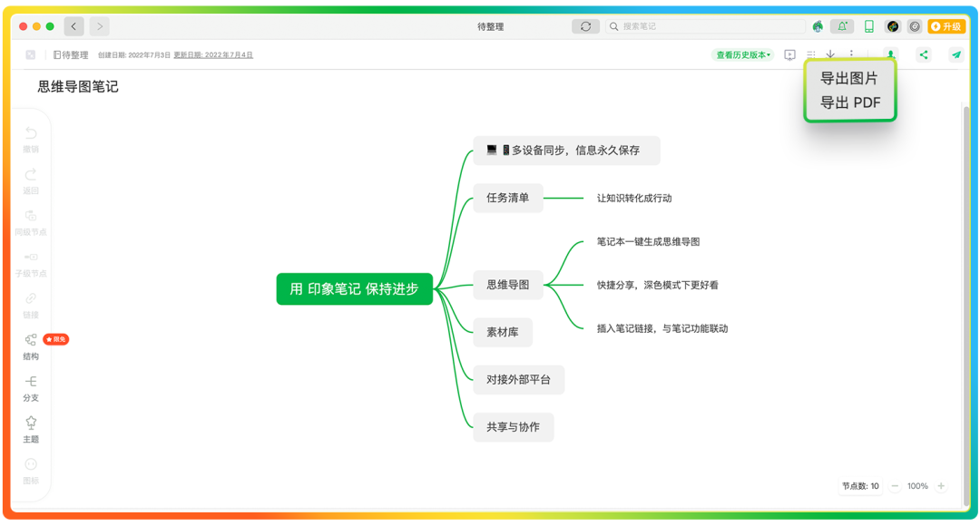Image resolution: width=980 pixels, height=526 pixels.
Task: Open the three-dot more options menu
Action: [x=850, y=54]
